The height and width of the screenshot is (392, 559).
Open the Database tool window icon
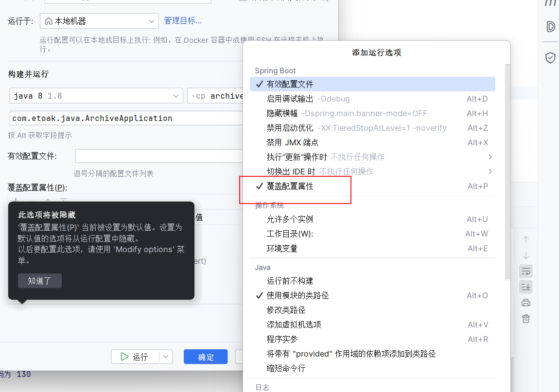coord(550,26)
